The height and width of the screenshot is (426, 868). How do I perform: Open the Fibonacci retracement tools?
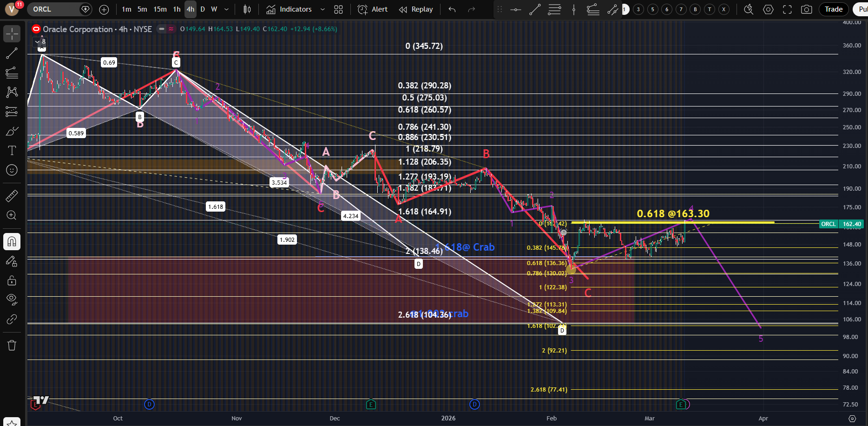(12, 73)
